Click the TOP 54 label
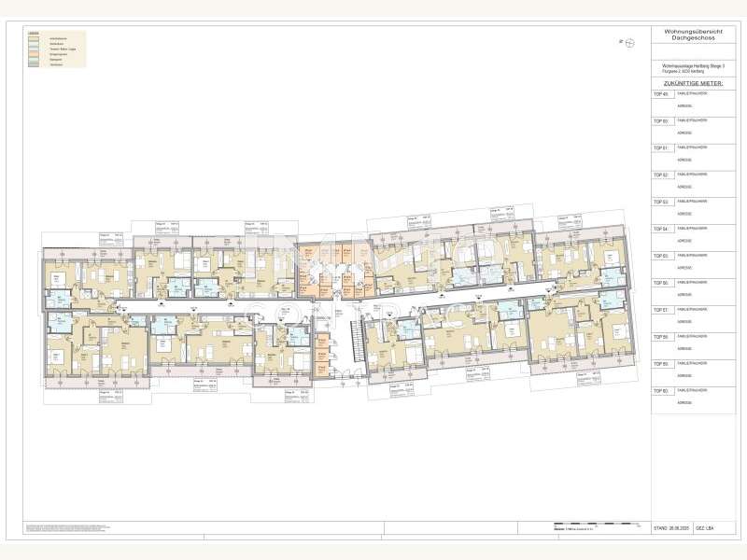The width and height of the screenshot is (747, 560). 661,229
